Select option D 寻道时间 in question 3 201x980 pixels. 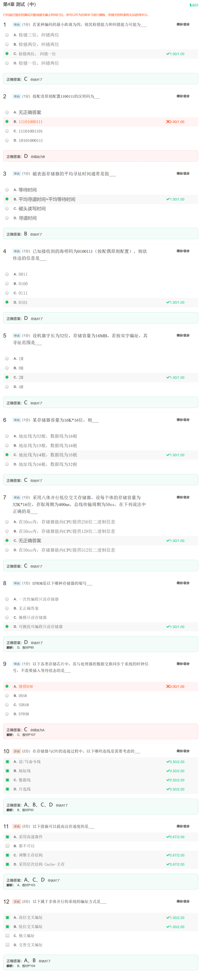point(7,218)
